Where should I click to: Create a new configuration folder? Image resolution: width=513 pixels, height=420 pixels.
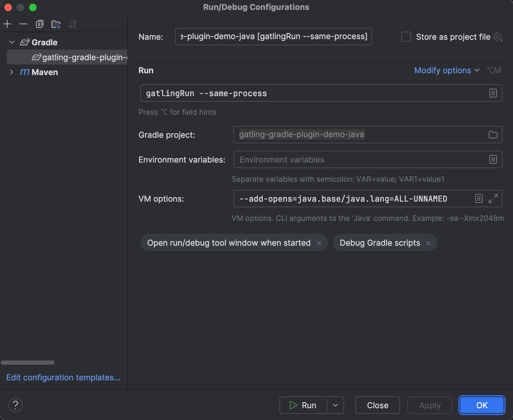coord(56,24)
